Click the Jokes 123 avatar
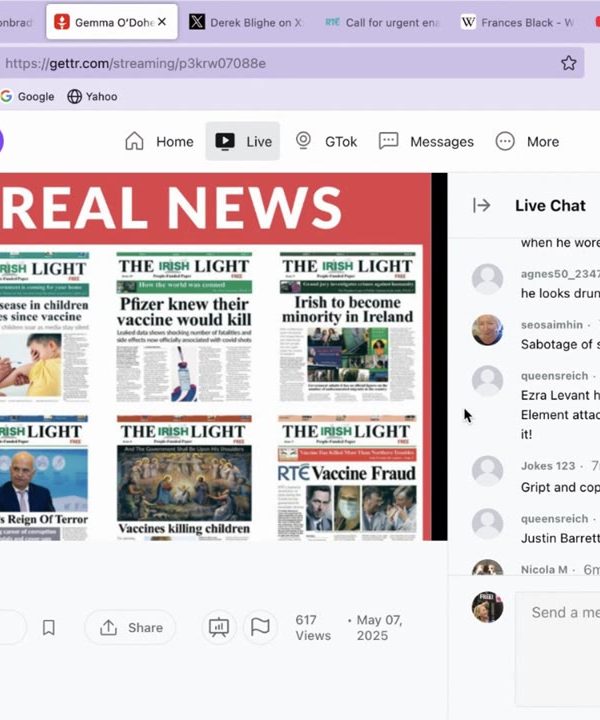Image resolution: width=600 pixels, height=720 pixels. pos(487,471)
